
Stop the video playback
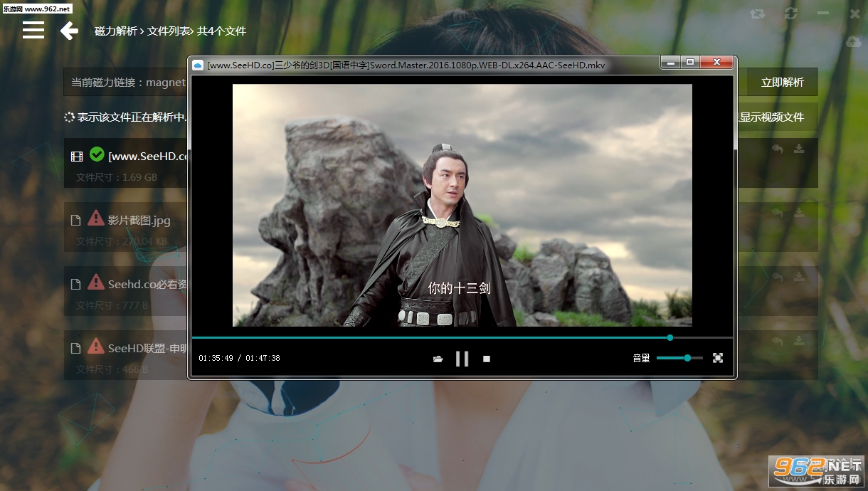(x=487, y=359)
